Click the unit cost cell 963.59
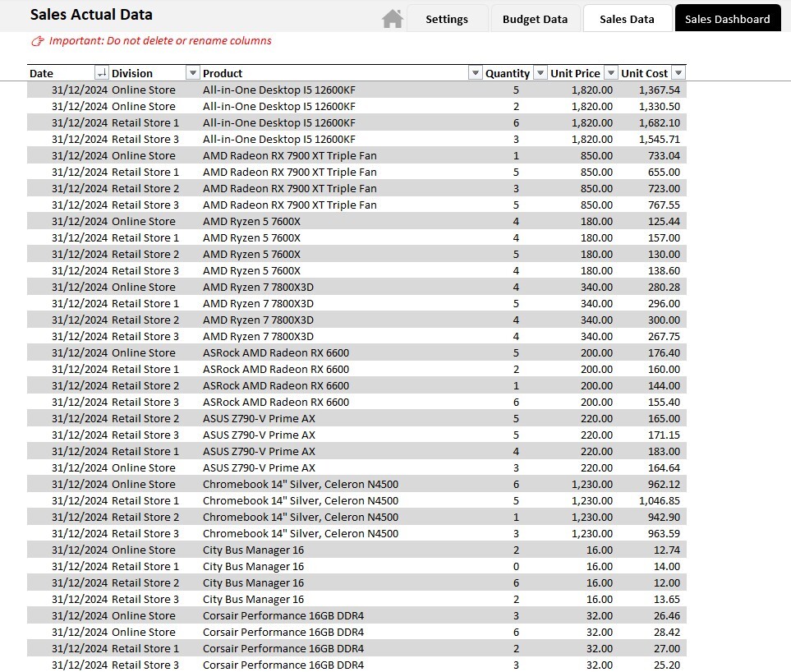The width and height of the screenshot is (791, 672). (664, 534)
